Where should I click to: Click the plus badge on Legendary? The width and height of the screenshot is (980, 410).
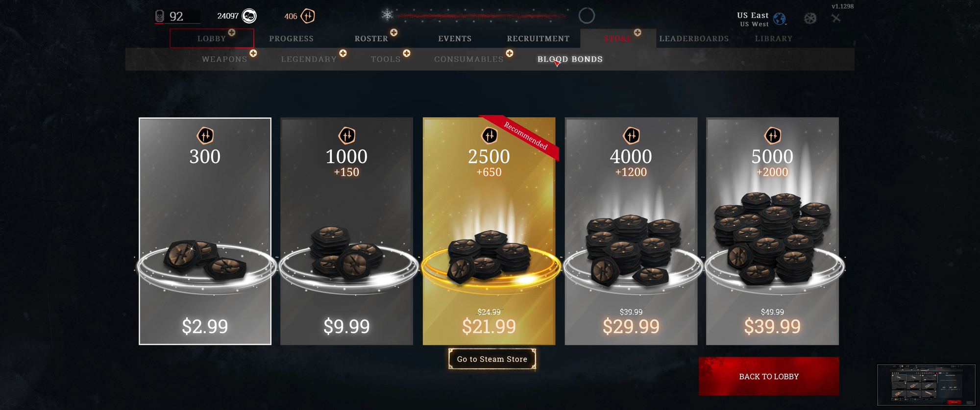click(343, 53)
